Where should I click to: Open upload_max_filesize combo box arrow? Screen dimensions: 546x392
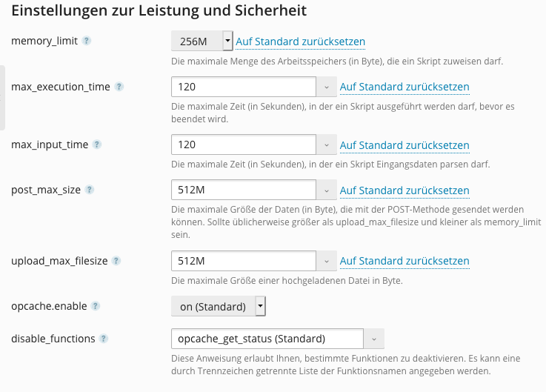(x=327, y=262)
